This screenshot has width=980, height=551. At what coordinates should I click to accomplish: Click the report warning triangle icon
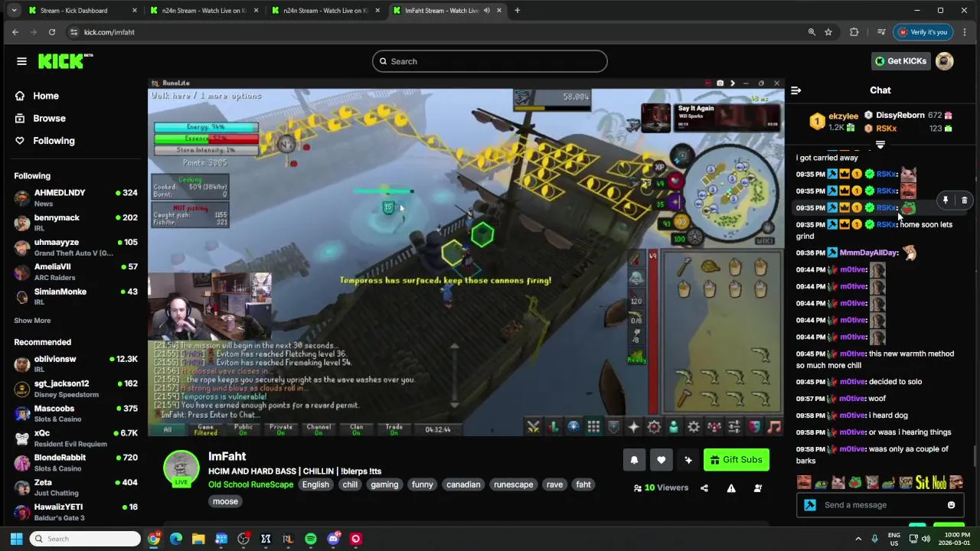[731, 488]
